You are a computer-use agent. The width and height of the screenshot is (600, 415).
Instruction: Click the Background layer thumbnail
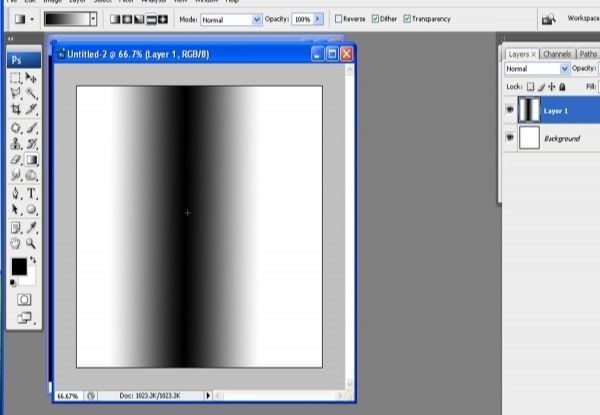click(x=529, y=138)
